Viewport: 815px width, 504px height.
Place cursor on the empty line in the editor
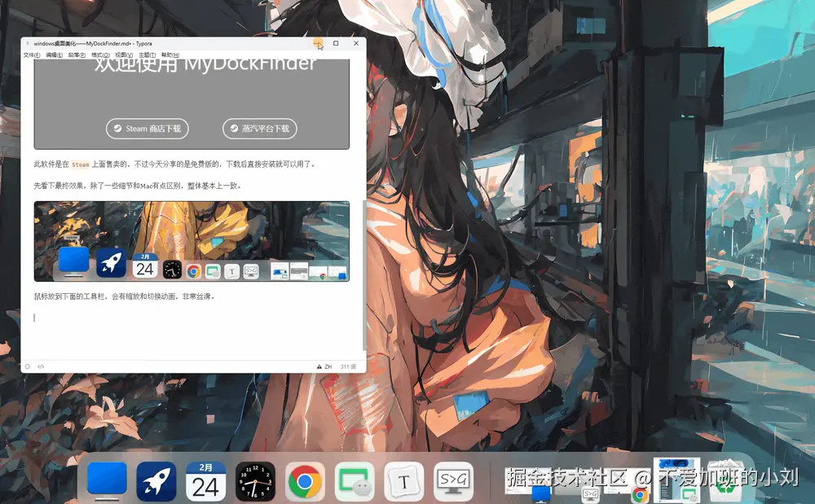[192, 318]
